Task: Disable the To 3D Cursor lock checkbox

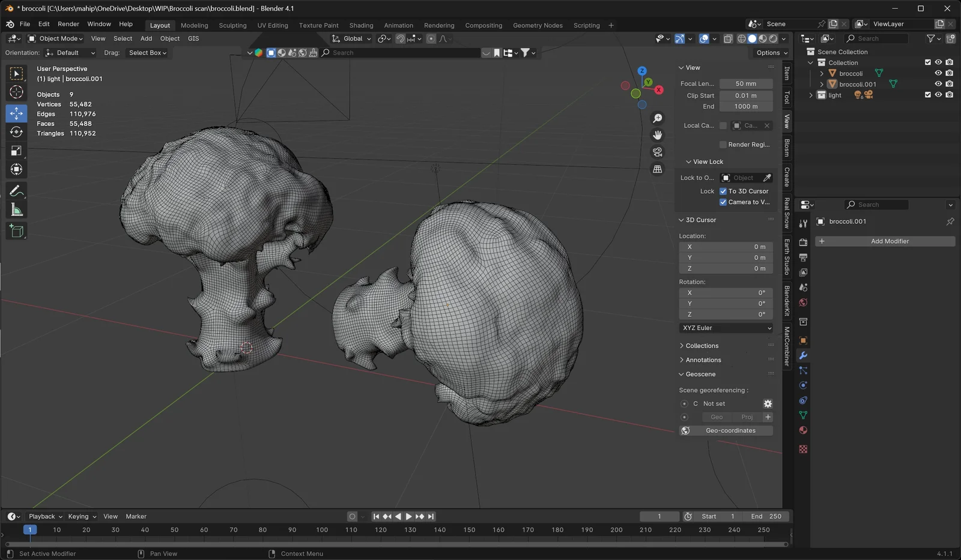Action: point(723,191)
